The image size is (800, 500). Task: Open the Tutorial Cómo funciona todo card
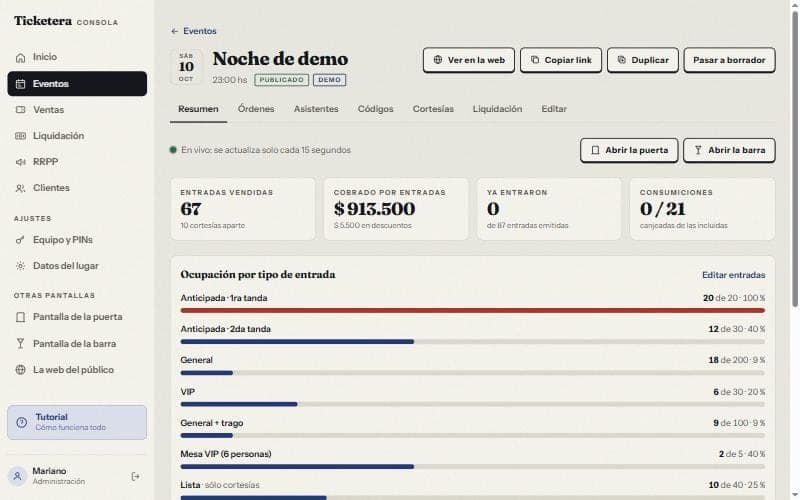77,422
